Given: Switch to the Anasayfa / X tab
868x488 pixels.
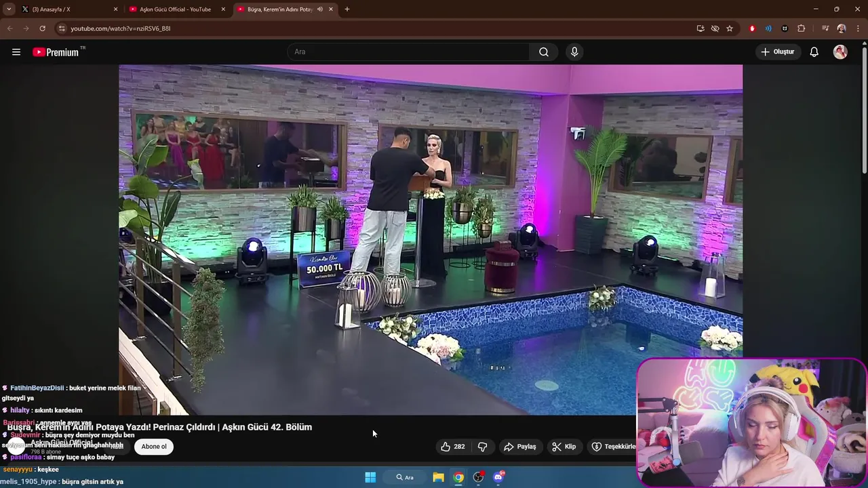Looking at the screenshot, I should coord(68,9).
